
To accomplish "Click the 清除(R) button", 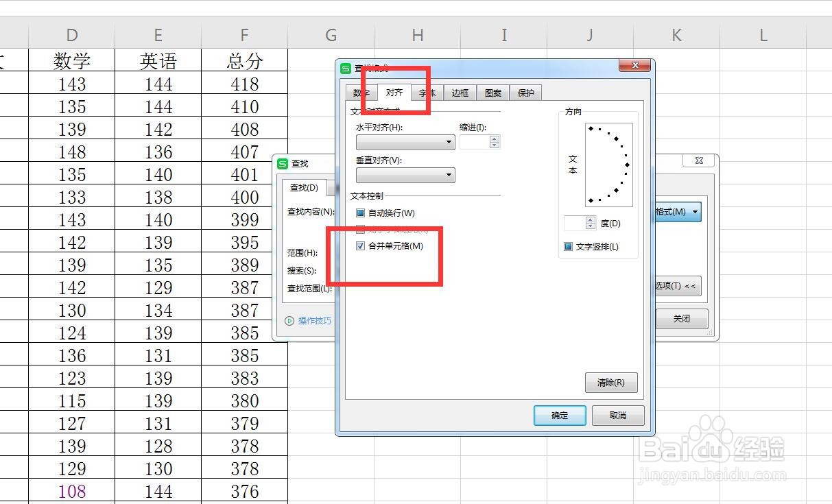I will pyautogui.click(x=610, y=383).
